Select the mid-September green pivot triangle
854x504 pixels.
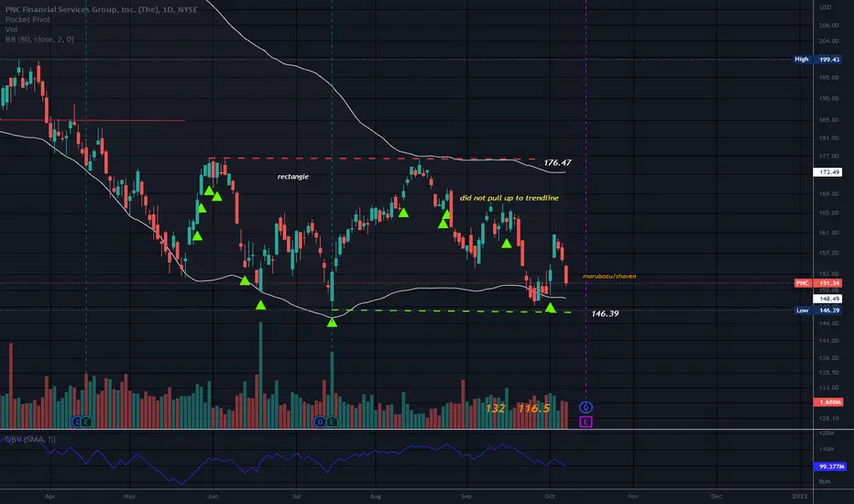507,244
